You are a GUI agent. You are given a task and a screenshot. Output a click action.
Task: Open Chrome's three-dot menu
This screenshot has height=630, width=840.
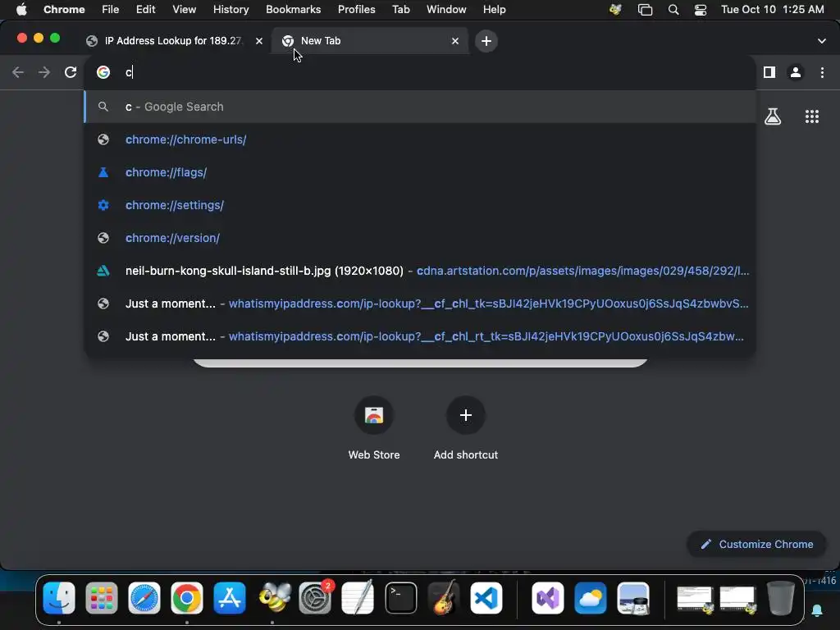[822, 72]
